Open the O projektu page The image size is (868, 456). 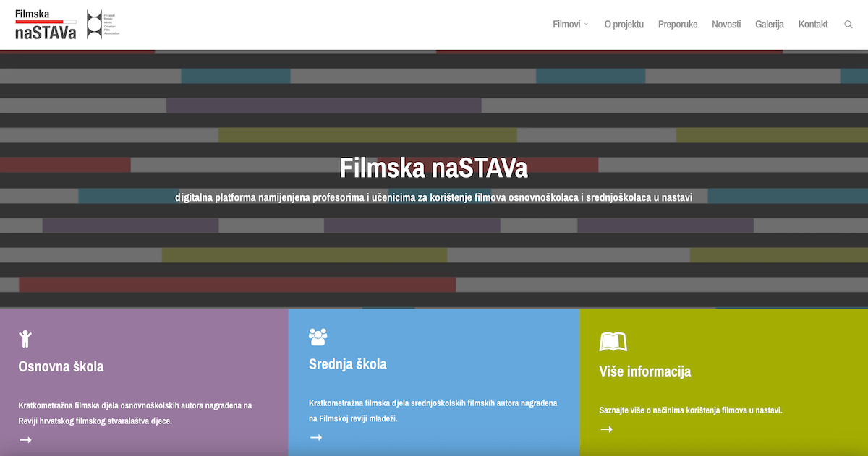point(624,25)
